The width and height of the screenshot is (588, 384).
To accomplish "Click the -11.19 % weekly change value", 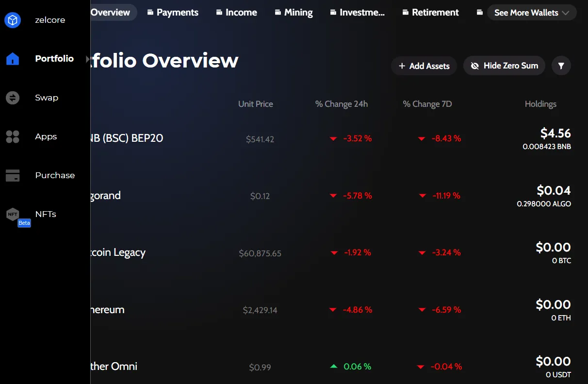I will pyautogui.click(x=446, y=196).
